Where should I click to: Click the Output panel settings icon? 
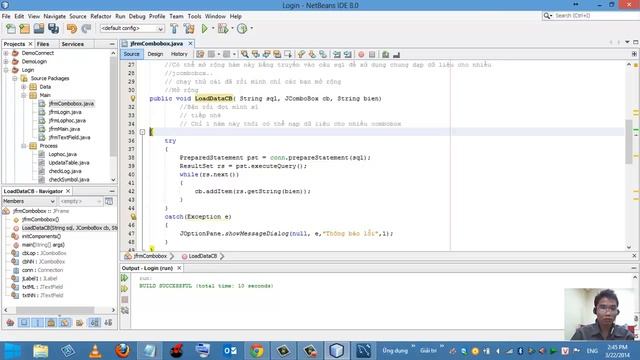pos(124,311)
